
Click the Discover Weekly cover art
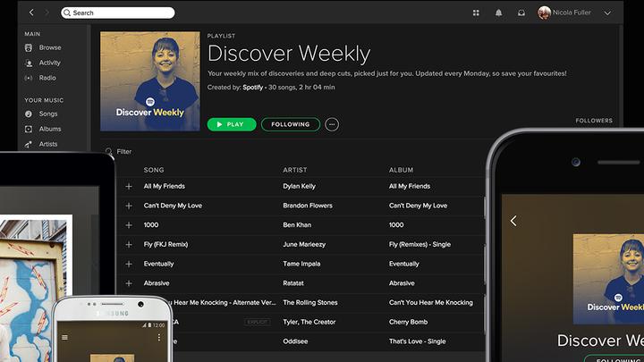[x=150, y=81]
